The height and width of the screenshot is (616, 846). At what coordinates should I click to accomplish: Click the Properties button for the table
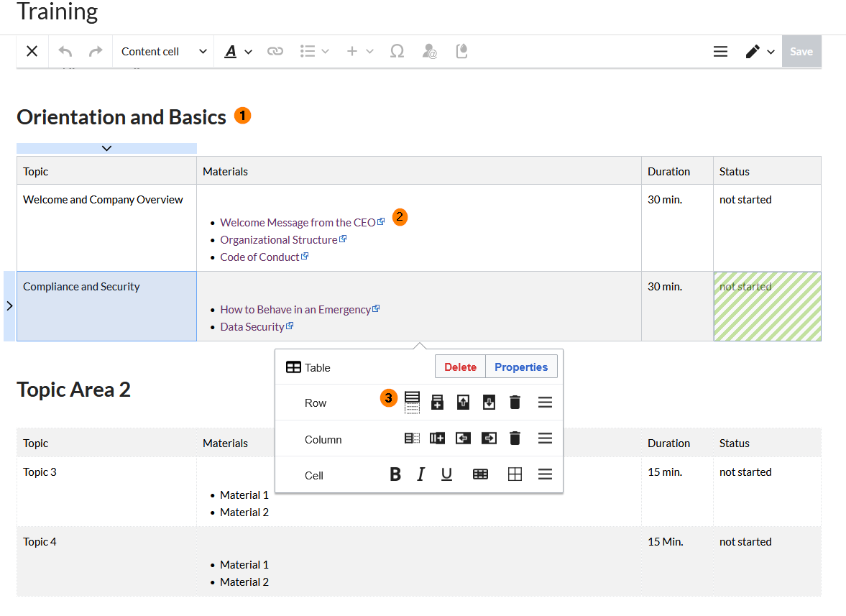pyautogui.click(x=521, y=367)
